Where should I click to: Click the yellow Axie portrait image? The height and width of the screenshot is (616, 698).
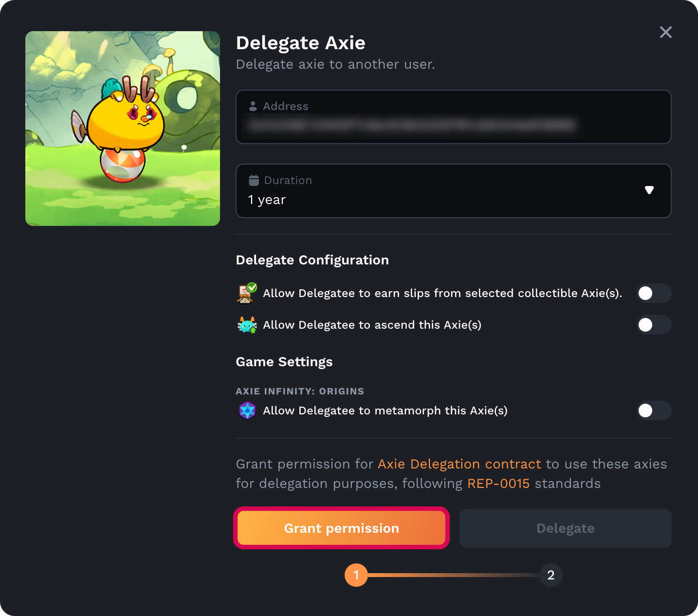[122, 128]
